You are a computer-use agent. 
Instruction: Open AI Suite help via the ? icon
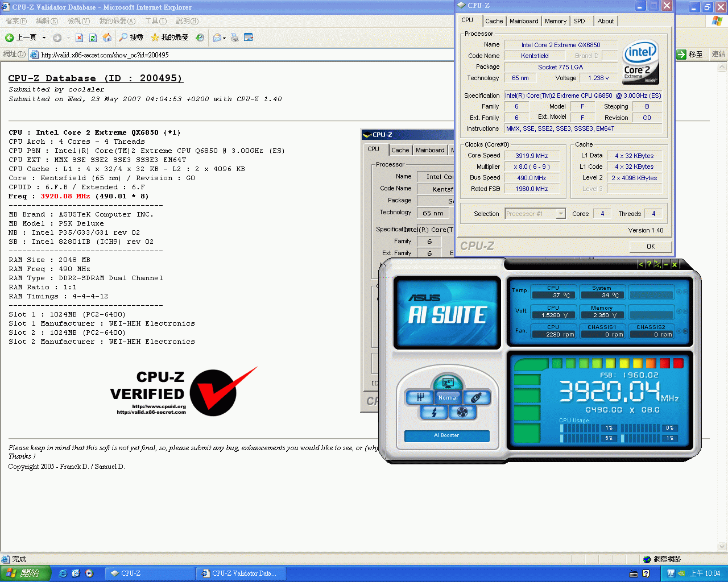point(649,264)
